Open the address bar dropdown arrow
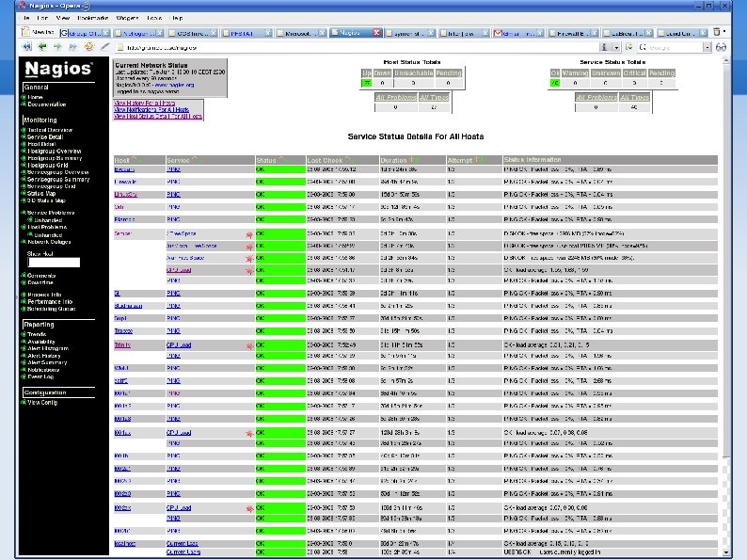This screenshot has height=560, width=747. tap(616, 47)
